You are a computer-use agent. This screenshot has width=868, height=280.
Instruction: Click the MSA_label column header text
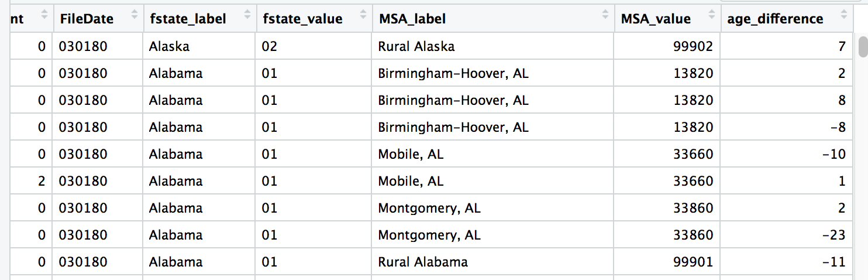tap(412, 19)
